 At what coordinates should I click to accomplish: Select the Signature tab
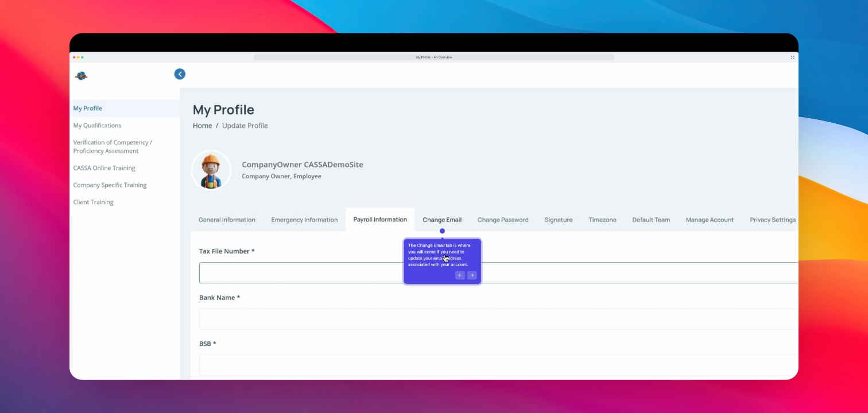coord(559,220)
